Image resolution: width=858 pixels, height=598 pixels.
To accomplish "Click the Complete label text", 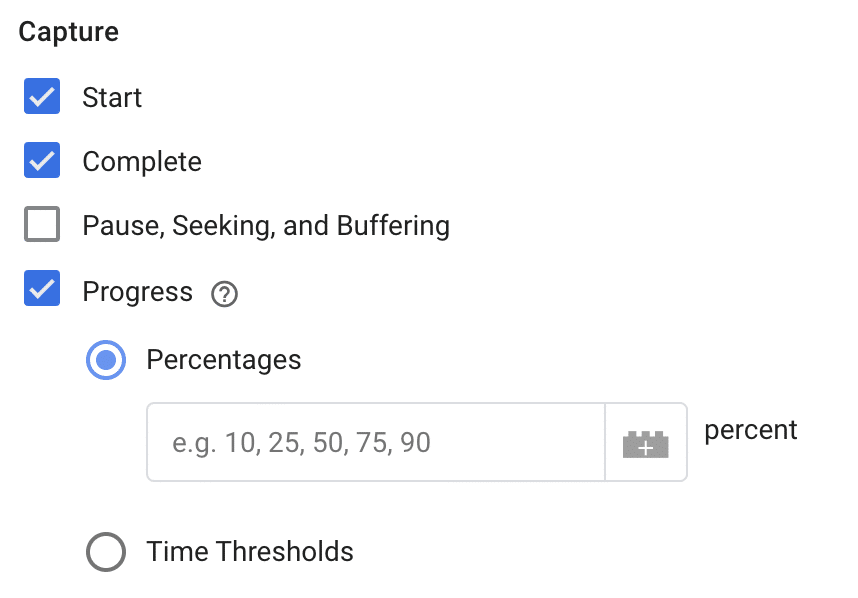I will pyautogui.click(x=142, y=162).
